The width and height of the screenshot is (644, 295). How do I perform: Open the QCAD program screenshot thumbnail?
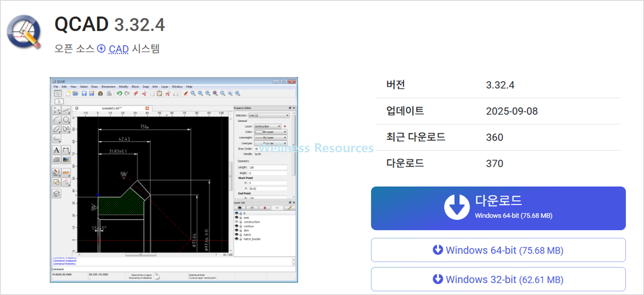pyautogui.click(x=174, y=180)
